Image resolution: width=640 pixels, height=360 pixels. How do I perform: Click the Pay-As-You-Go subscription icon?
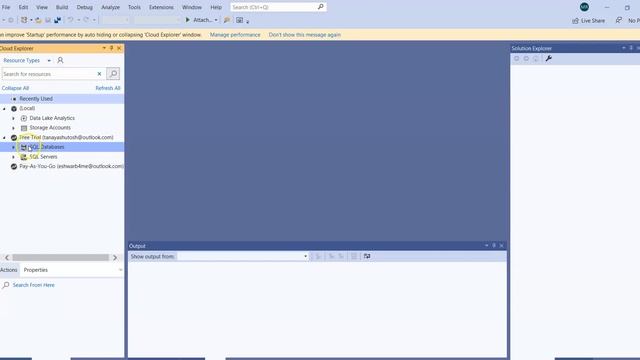click(x=14, y=167)
